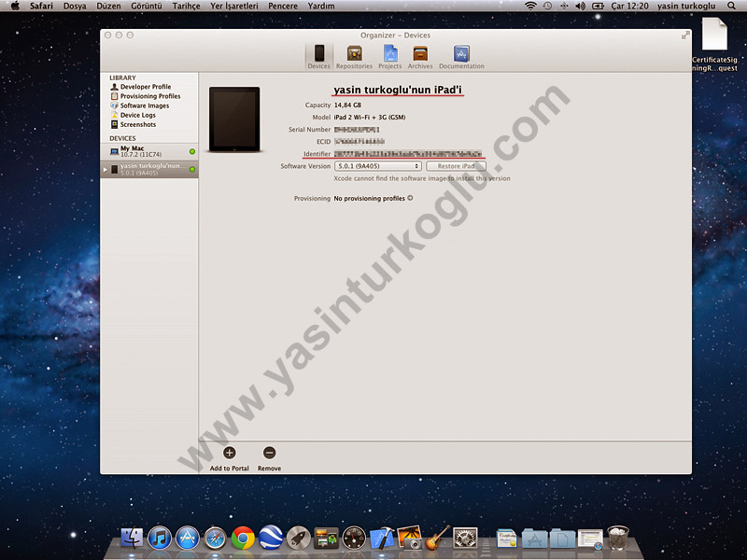Click the Remove device button
The width and height of the screenshot is (747, 560).
pos(269,458)
